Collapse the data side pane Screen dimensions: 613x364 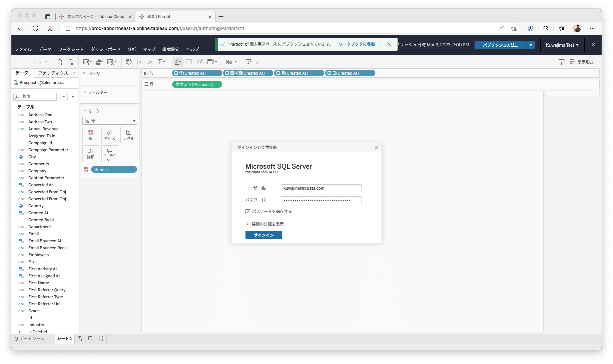click(x=74, y=73)
